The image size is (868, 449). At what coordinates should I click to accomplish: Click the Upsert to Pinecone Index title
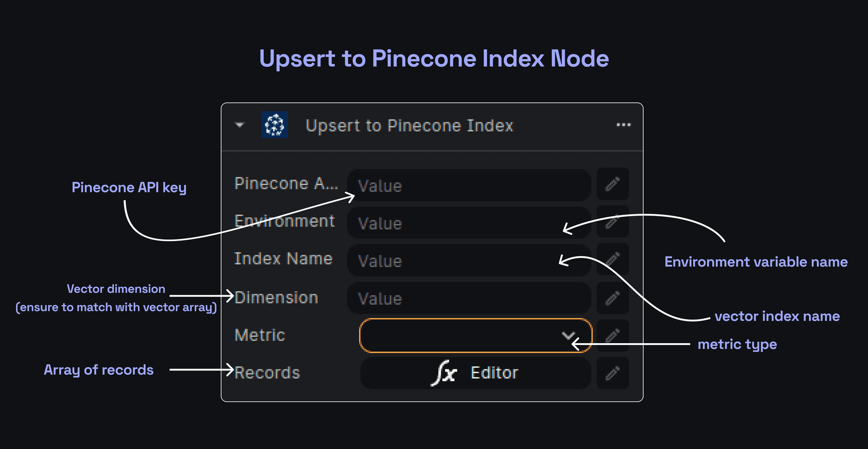pos(409,125)
